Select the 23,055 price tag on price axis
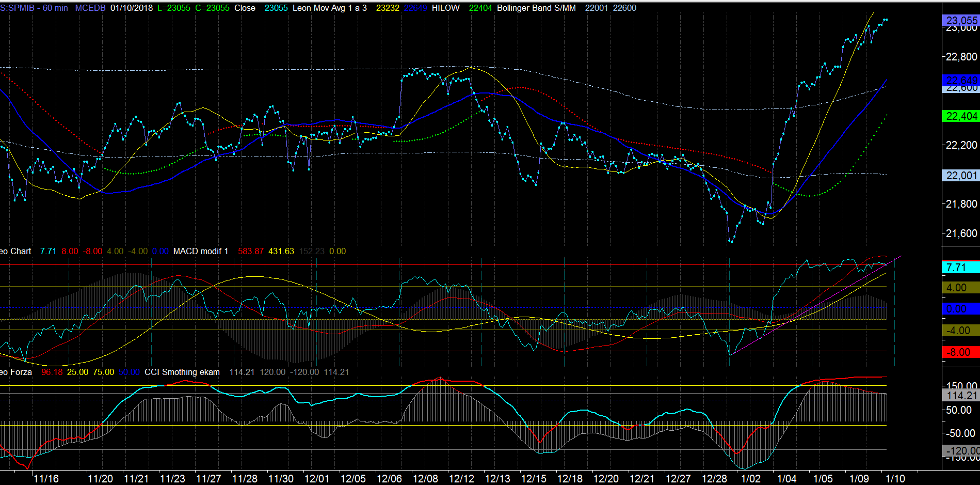This screenshot has height=485, width=980. pyautogui.click(x=960, y=21)
